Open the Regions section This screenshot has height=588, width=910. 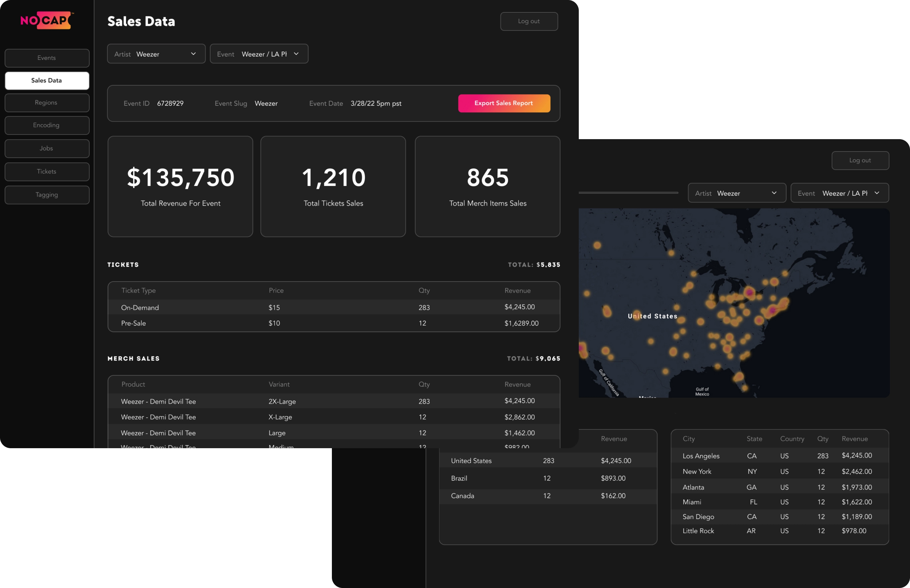pyautogui.click(x=47, y=102)
